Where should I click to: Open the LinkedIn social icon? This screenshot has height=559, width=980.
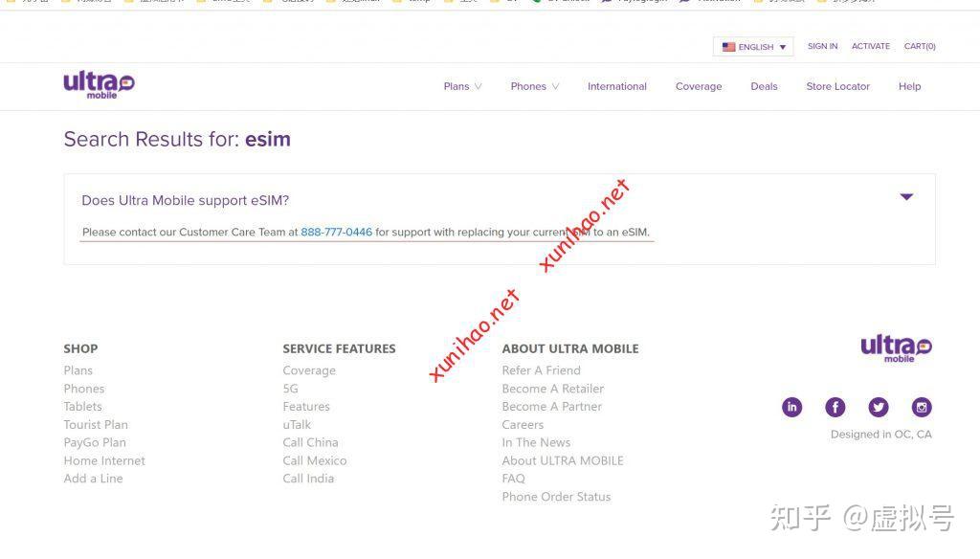point(791,407)
